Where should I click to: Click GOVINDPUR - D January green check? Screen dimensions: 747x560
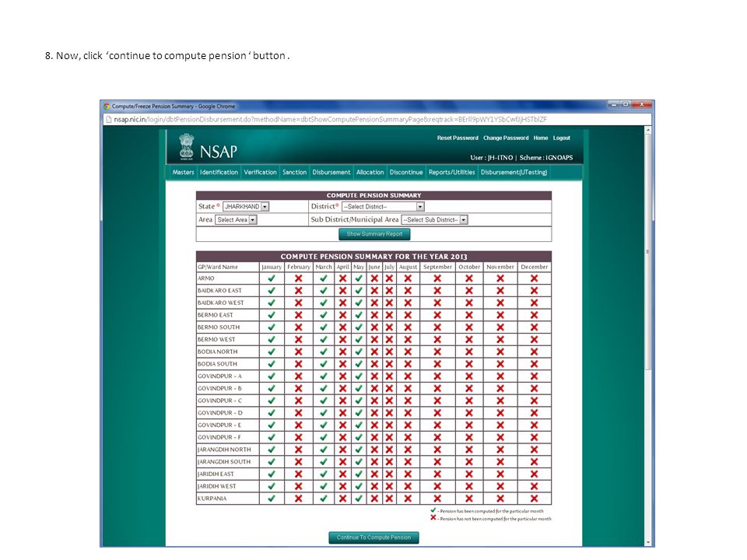tap(272, 413)
